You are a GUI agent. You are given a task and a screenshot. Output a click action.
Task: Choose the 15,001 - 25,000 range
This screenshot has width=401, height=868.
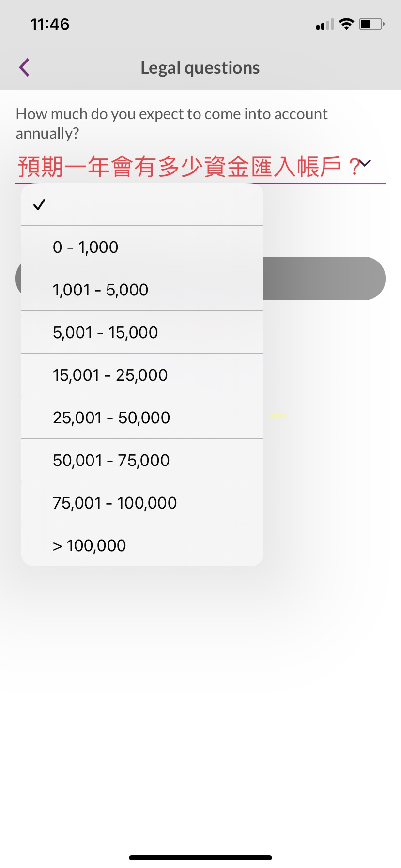[142, 375]
